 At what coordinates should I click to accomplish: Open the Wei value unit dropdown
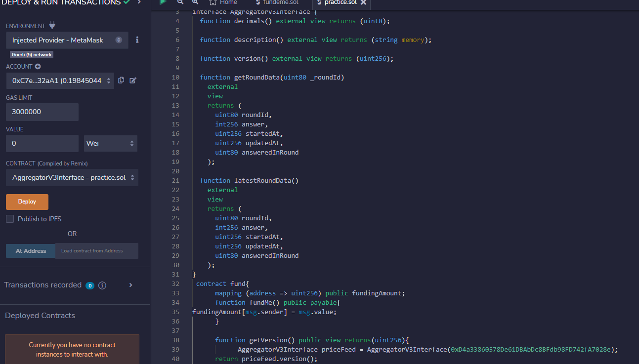point(111,143)
